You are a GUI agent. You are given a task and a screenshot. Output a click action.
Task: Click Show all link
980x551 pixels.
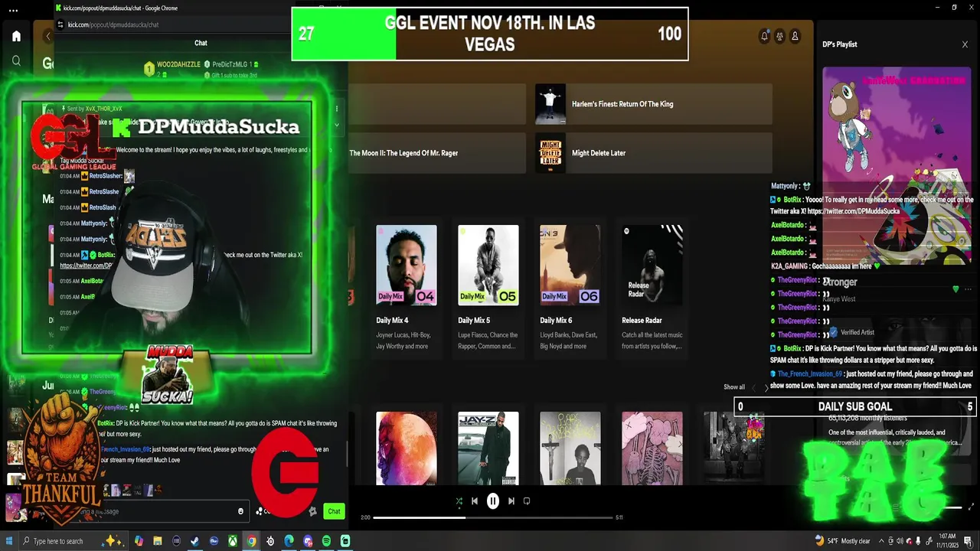(x=734, y=387)
